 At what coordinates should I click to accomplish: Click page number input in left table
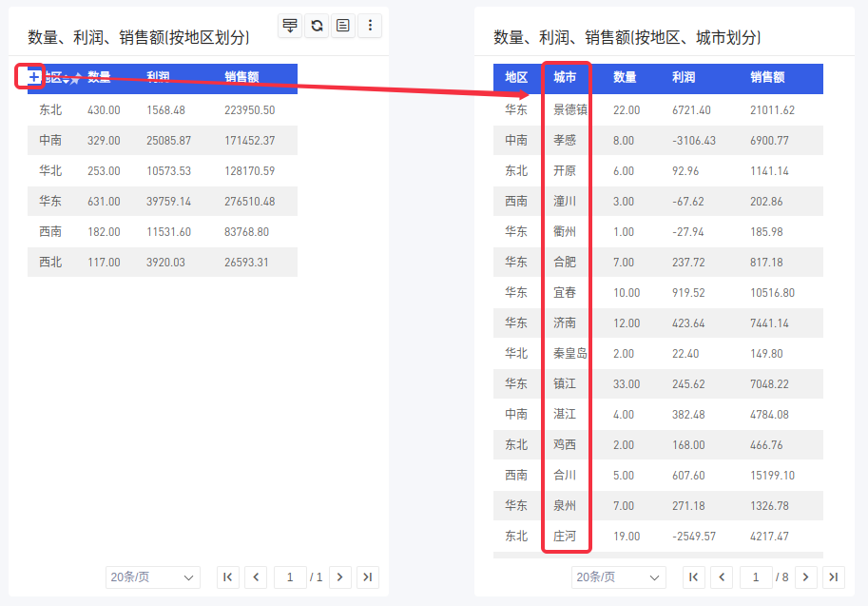coord(290,577)
